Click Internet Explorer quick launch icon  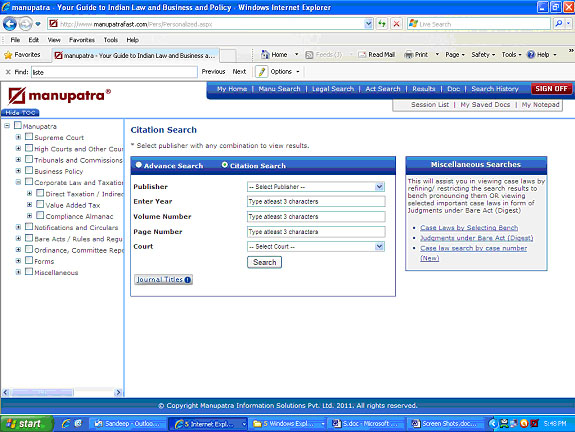click(66, 424)
